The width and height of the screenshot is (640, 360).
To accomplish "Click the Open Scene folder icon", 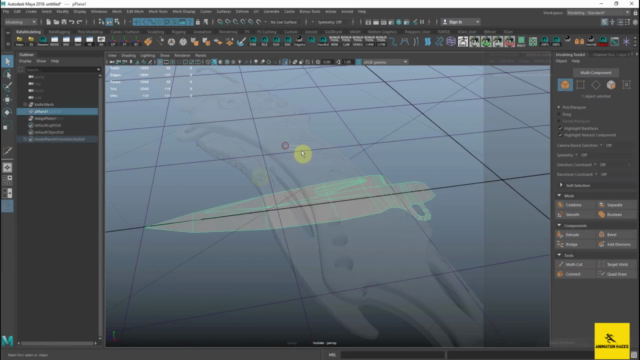I will (x=56, y=22).
